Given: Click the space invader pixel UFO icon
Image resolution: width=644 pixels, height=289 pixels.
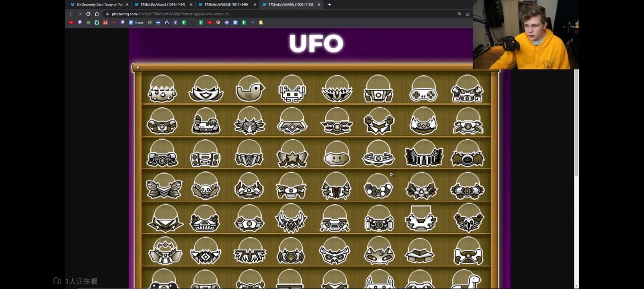Looking at the screenshot, I should pyautogui.click(x=292, y=89).
